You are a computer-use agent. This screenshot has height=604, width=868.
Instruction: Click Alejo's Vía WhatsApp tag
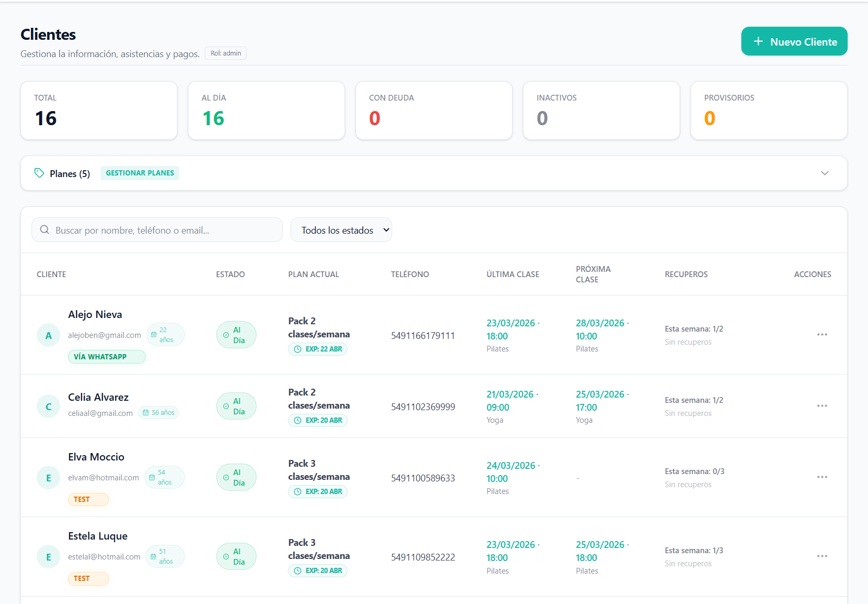(x=106, y=357)
